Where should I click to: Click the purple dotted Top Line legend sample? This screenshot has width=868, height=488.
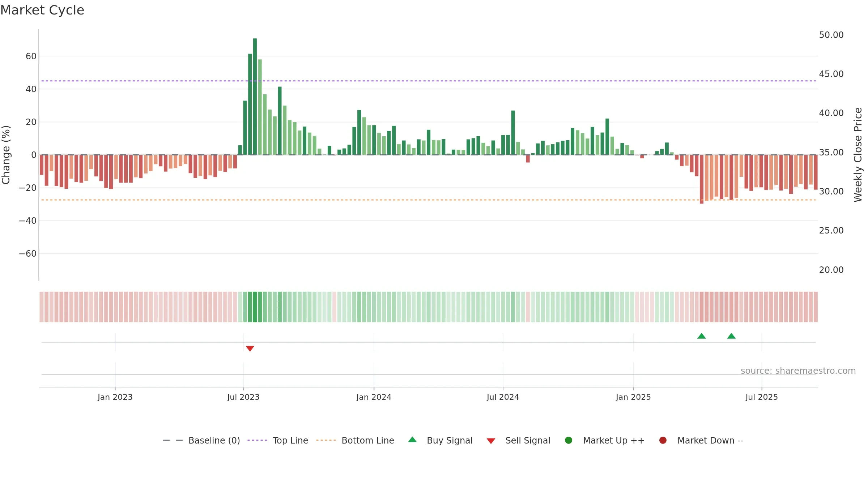257,440
